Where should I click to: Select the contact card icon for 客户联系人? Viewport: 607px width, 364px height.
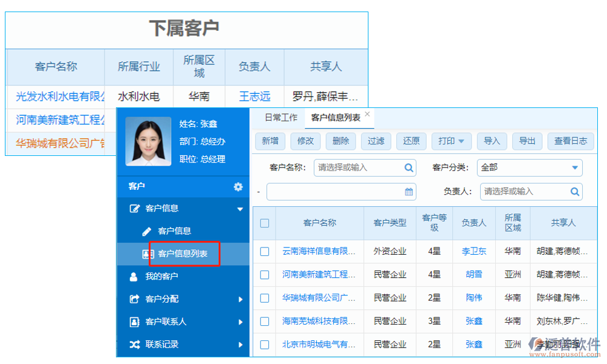point(135,321)
